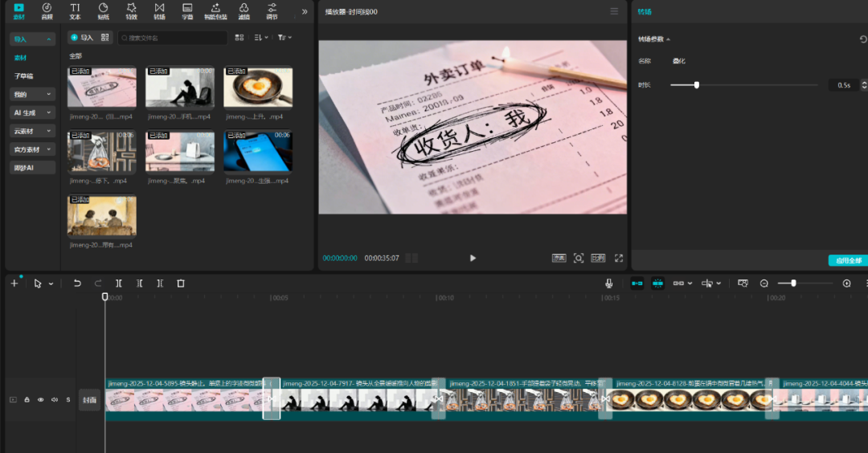Click the timeline zoom-in magnifier icon
Image resolution: width=868 pixels, height=453 pixels.
click(846, 284)
